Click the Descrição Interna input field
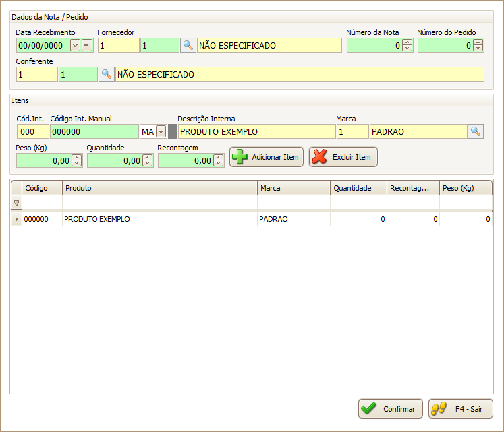Screen dimensions: 504x432 pos(256,131)
